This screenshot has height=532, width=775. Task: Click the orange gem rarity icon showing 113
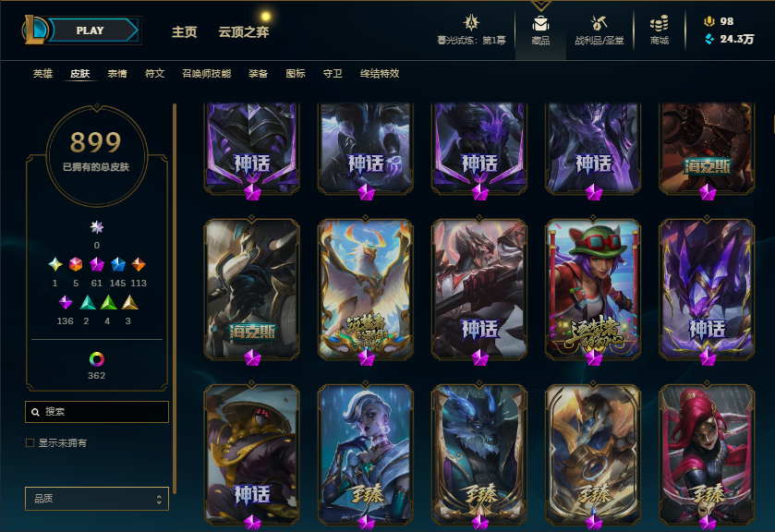(x=139, y=264)
